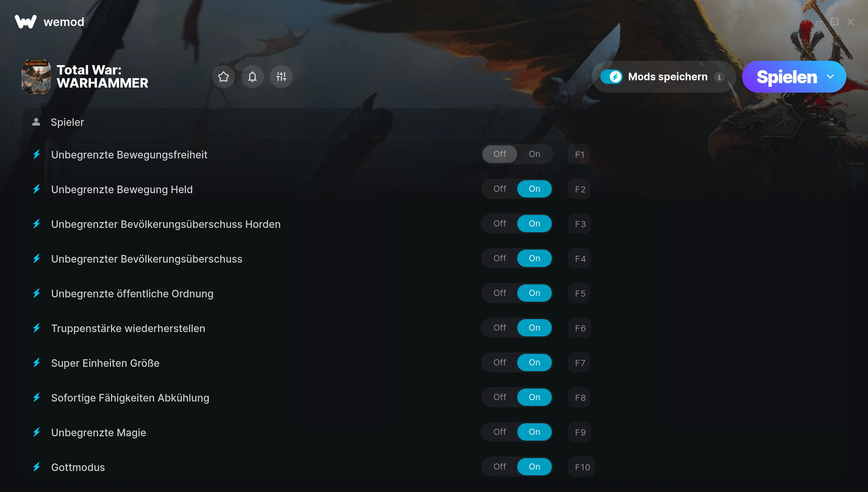The width and height of the screenshot is (868, 492).
Task: Collapse the Spieler category section
Action: pyautogui.click(x=832, y=122)
